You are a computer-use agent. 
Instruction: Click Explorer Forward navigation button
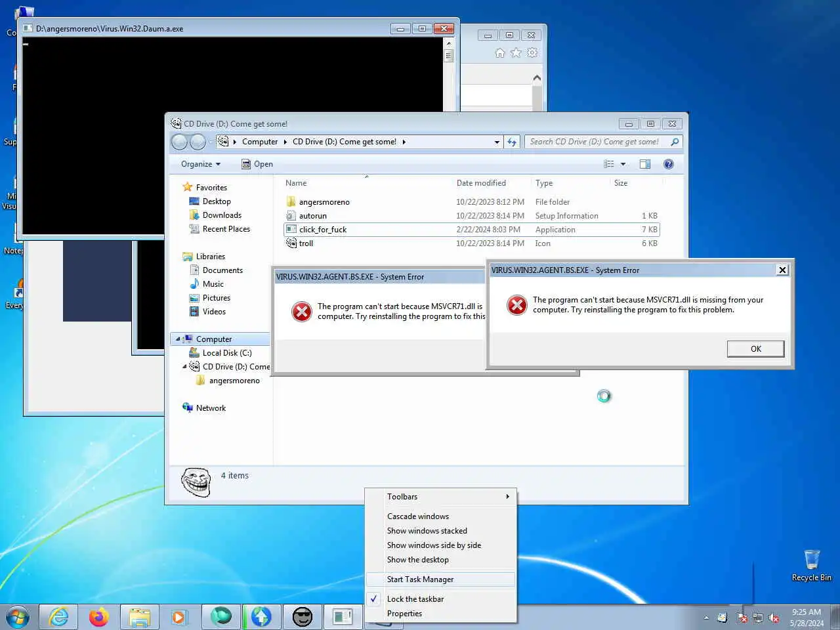(198, 142)
